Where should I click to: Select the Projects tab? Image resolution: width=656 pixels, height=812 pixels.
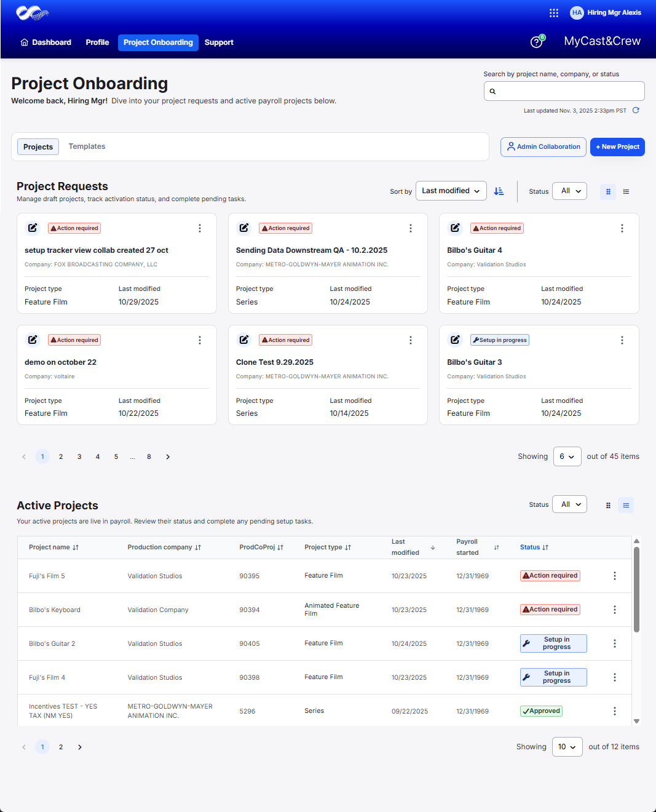(38, 147)
